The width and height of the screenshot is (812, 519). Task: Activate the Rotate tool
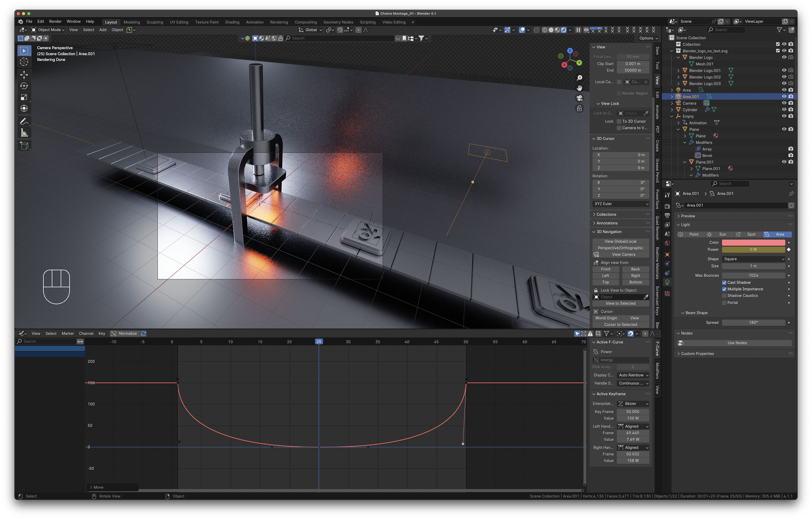24,86
